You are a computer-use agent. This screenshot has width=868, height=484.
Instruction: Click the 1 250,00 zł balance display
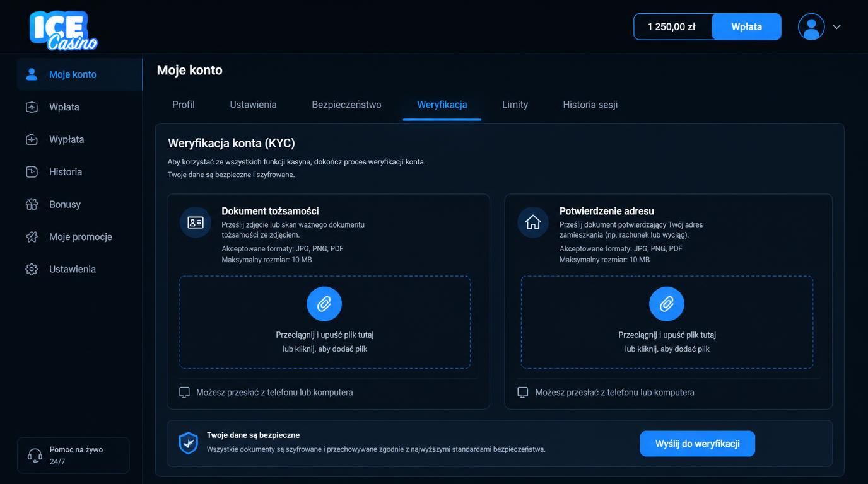[x=672, y=26]
